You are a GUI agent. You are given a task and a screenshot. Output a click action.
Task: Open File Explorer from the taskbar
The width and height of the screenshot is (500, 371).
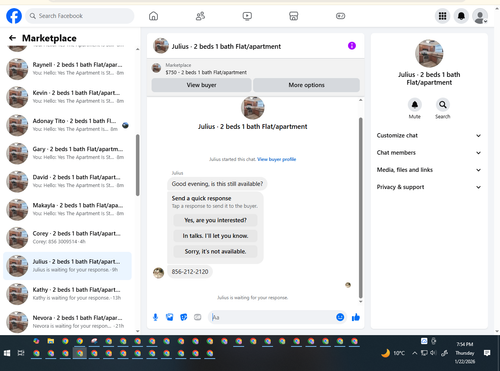click(51, 341)
